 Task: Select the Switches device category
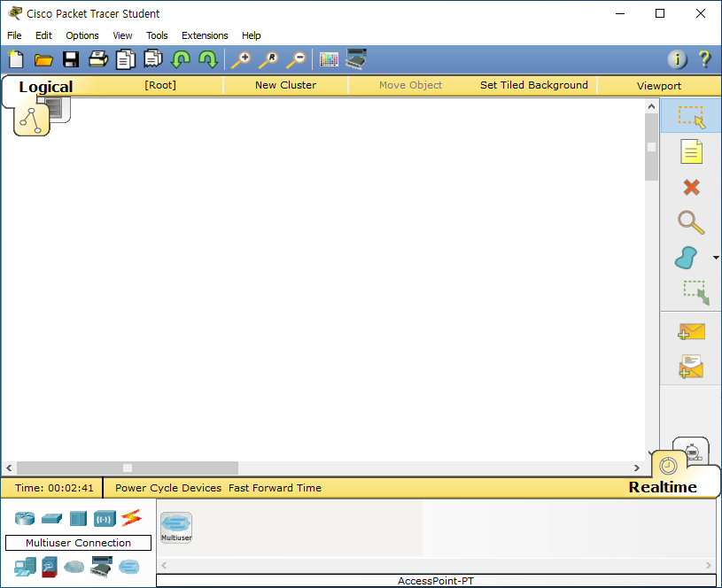(x=51, y=518)
